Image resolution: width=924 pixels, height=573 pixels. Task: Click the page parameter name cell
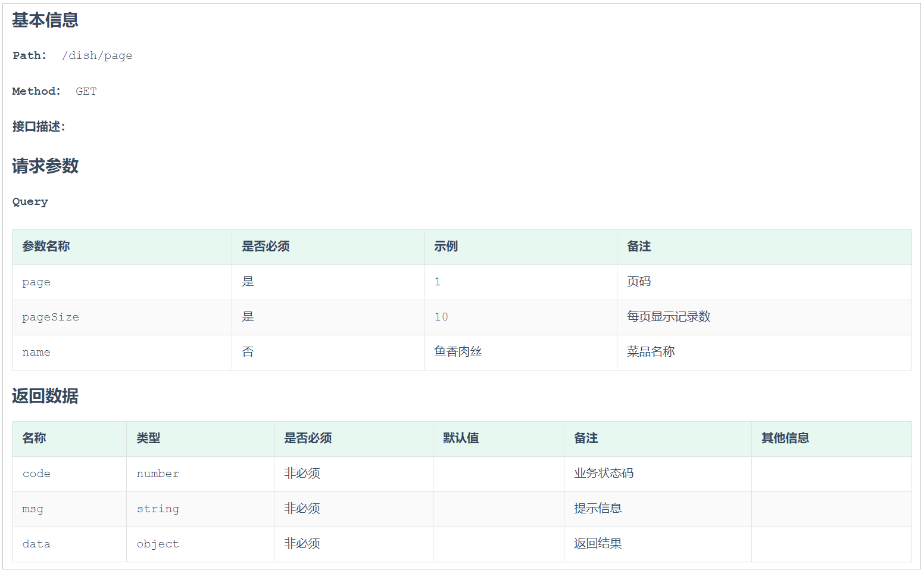(36, 282)
